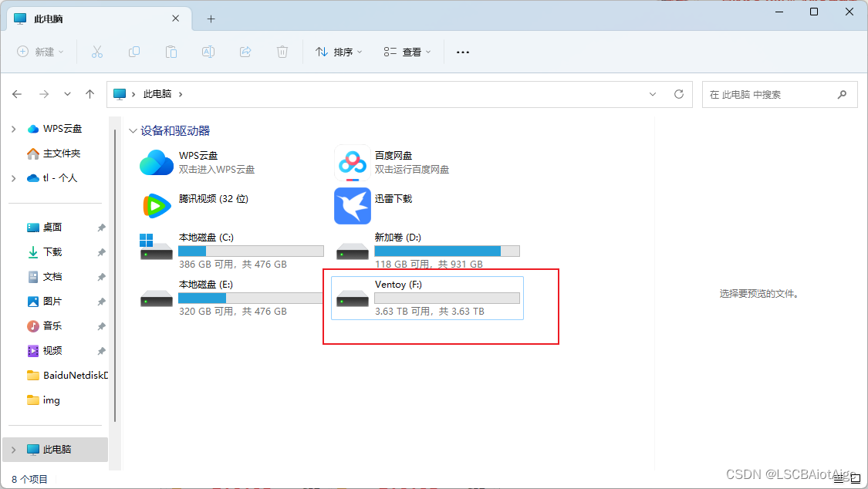Screen dimensions: 868x489
Task: Expand the tl - 个人 OneDrive node
Action: pos(13,178)
